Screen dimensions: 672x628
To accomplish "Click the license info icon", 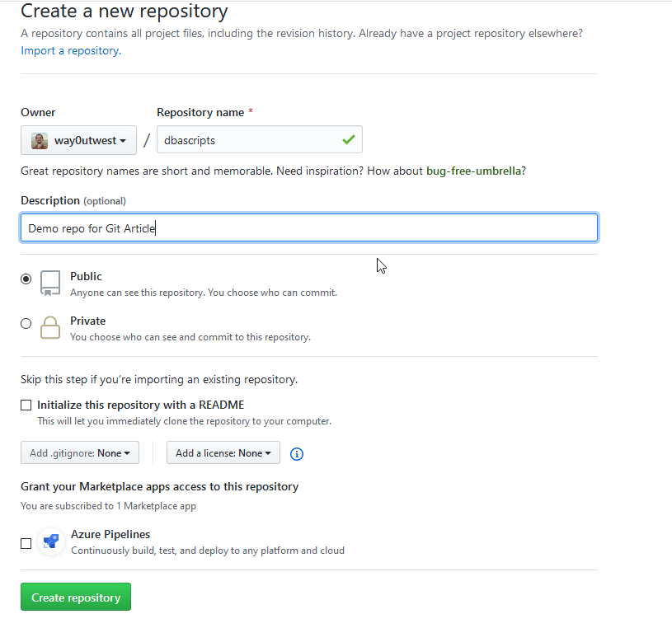I will (298, 453).
